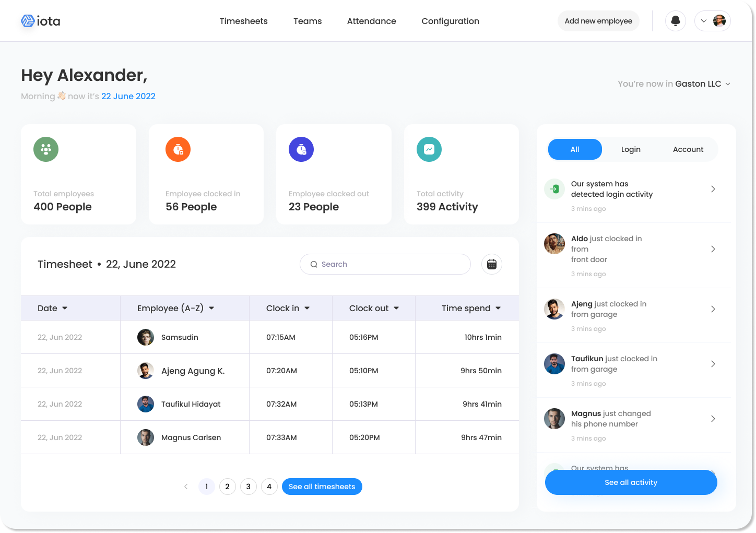Sort by the Date column
Viewport: 756px width, 533px height.
tap(53, 308)
